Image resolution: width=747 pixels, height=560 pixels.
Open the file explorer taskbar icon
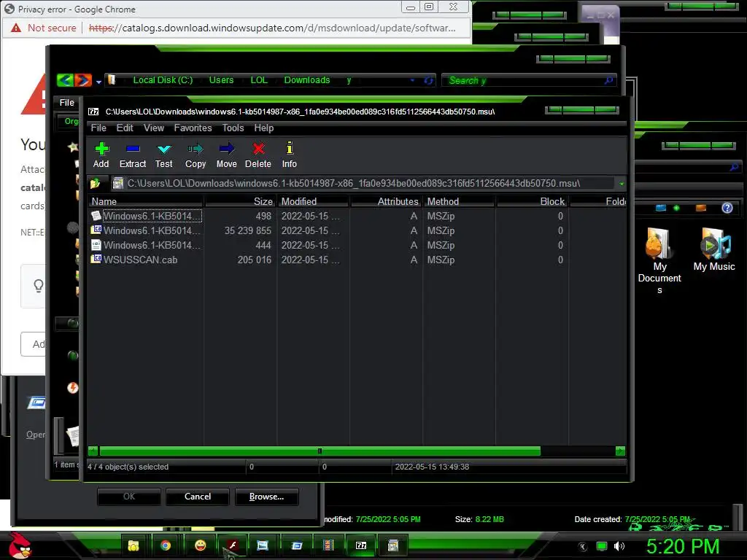tap(133, 545)
